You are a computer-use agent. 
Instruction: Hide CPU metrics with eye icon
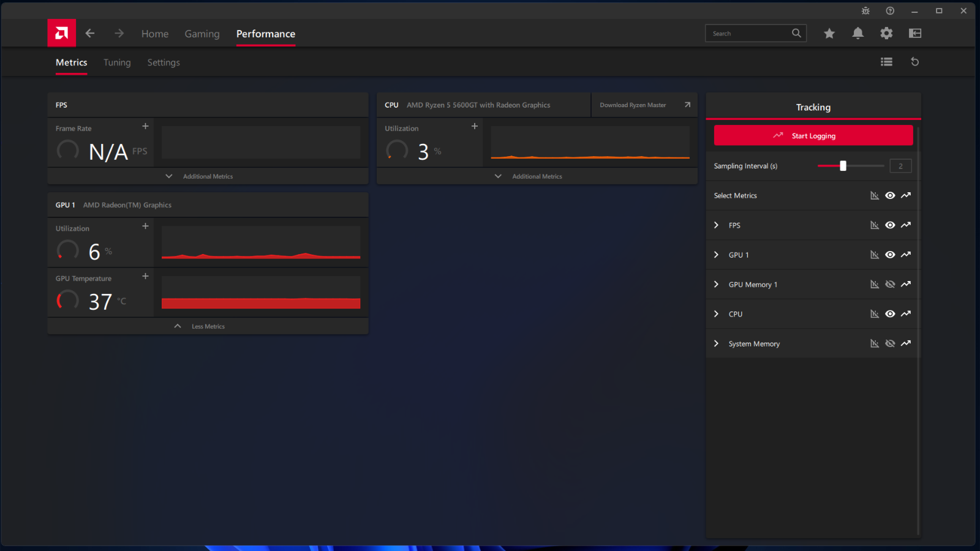tap(890, 314)
